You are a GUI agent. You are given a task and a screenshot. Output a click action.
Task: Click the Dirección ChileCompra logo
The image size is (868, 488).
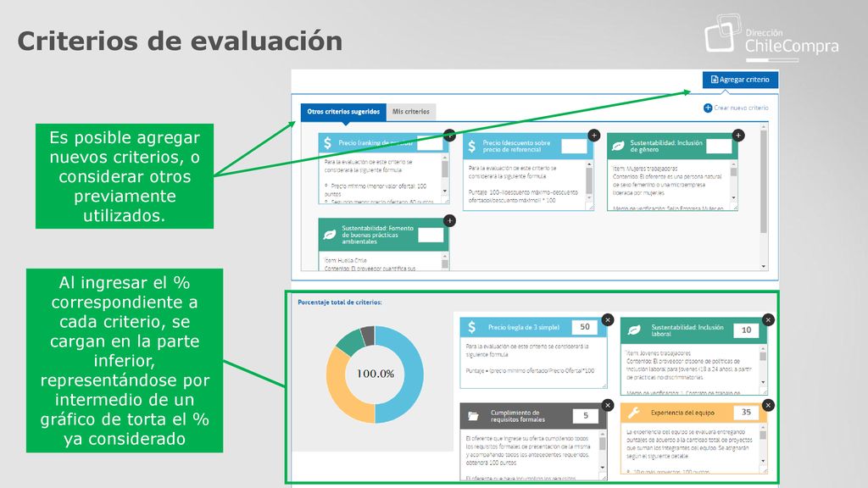771,37
